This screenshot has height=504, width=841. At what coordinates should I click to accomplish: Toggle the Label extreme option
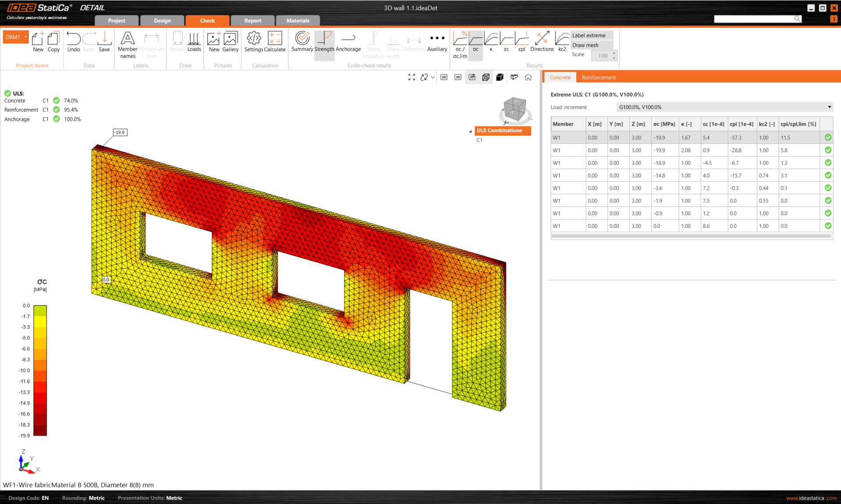588,35
